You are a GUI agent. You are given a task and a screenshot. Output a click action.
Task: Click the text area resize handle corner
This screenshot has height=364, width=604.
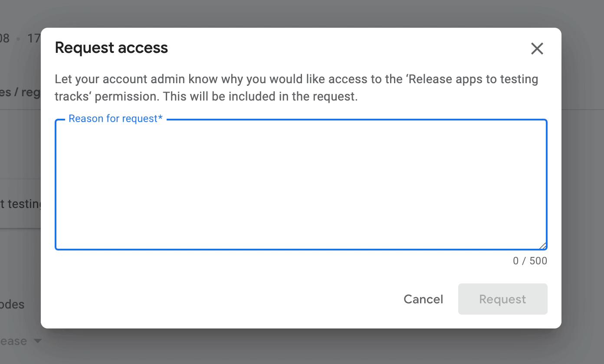click(542, 245)
